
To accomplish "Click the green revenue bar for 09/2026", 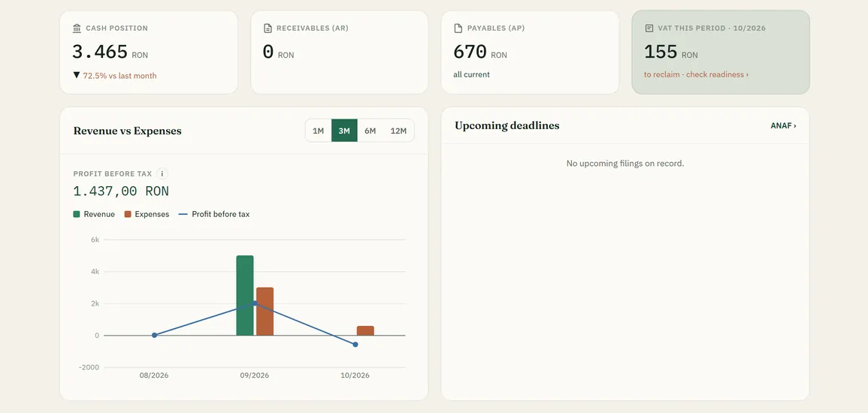I will (x=245, y=295).
